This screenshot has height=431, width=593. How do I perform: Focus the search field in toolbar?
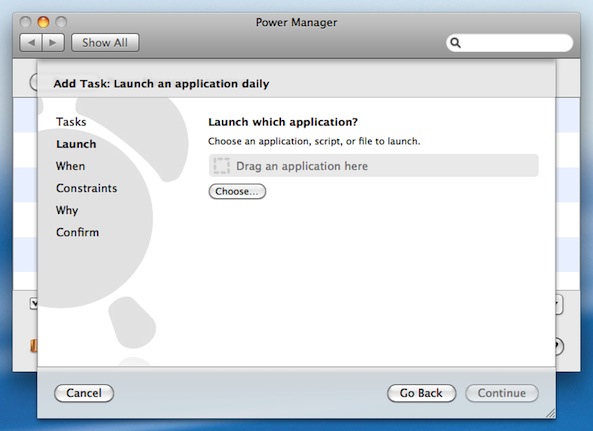point(509,43)
